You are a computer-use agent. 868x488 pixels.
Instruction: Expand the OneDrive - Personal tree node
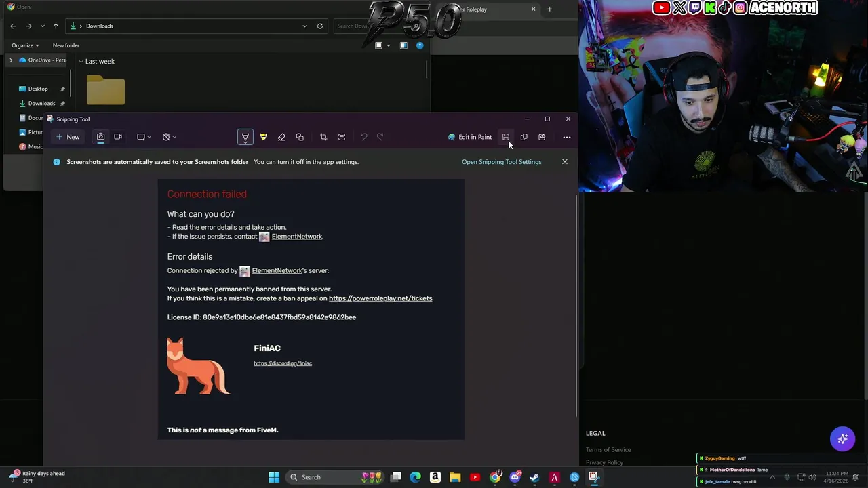pyautogui.click(x=11, y=60)
